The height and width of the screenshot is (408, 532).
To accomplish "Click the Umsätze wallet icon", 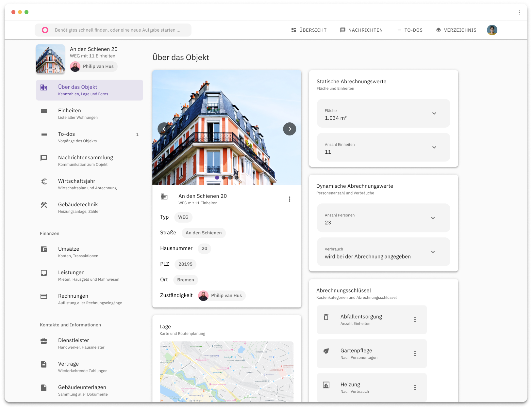I will click(x=44, y=249).
